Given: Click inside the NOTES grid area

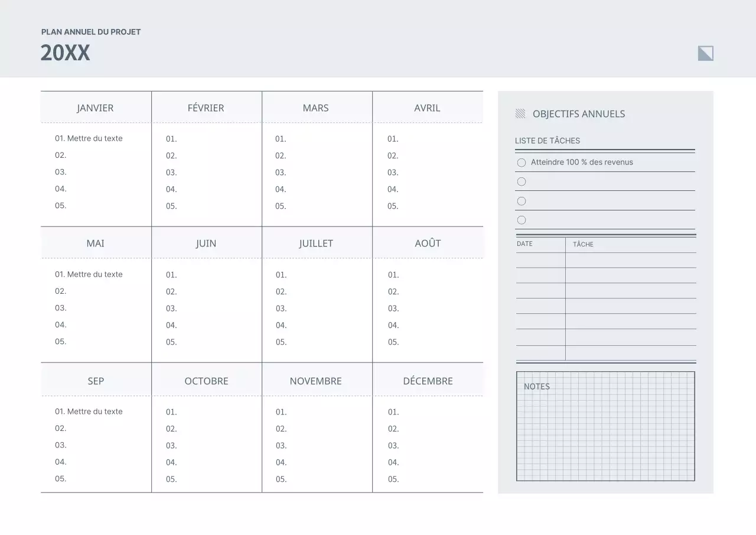Looking at the screenshot, I should pyautogui.click(x=605, y=432).
